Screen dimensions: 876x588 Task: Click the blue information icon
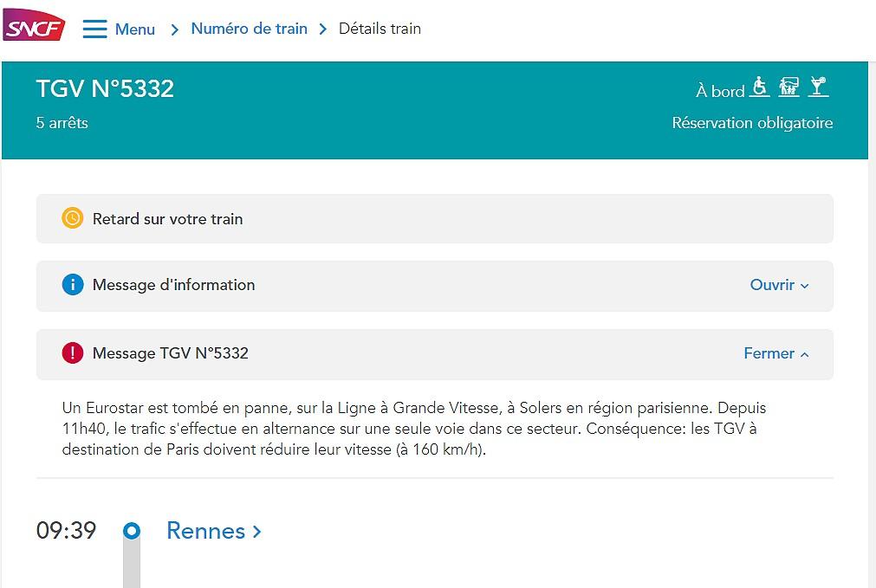pyautogui.click(x=73, y=285)
